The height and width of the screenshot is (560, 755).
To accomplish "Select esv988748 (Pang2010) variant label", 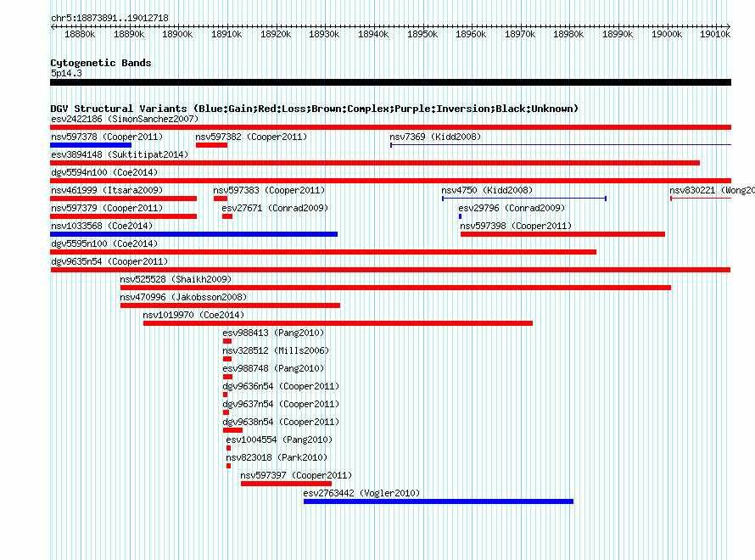I will (x=273, y=368).
